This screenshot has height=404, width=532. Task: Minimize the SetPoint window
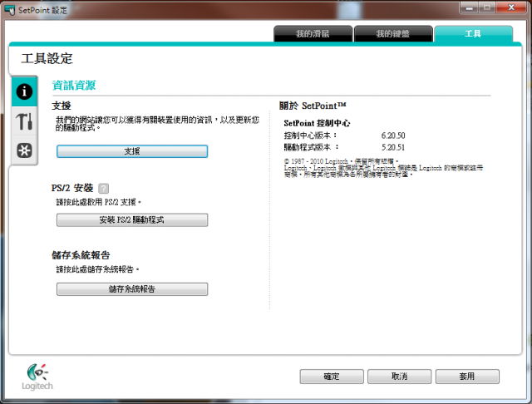[x=469, y=7]
